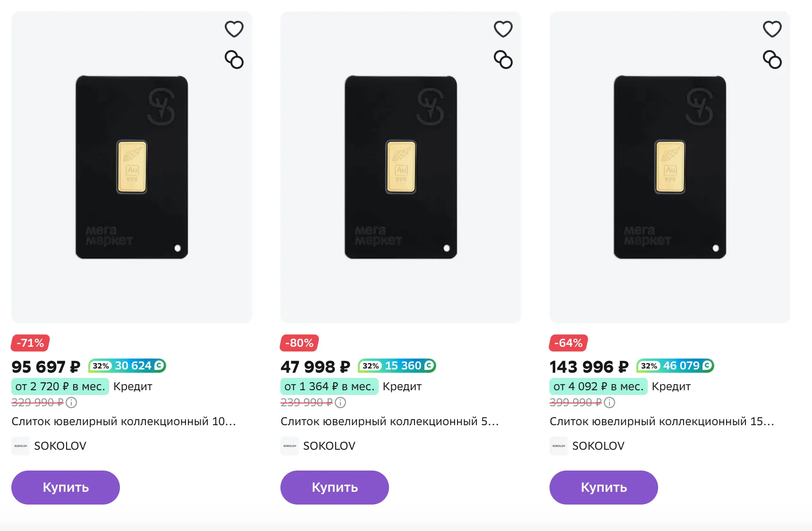Click the 'от 1 364 ₽ в мес.' credit label
This screenshot has height=531, width=812.
click(329, 386)
